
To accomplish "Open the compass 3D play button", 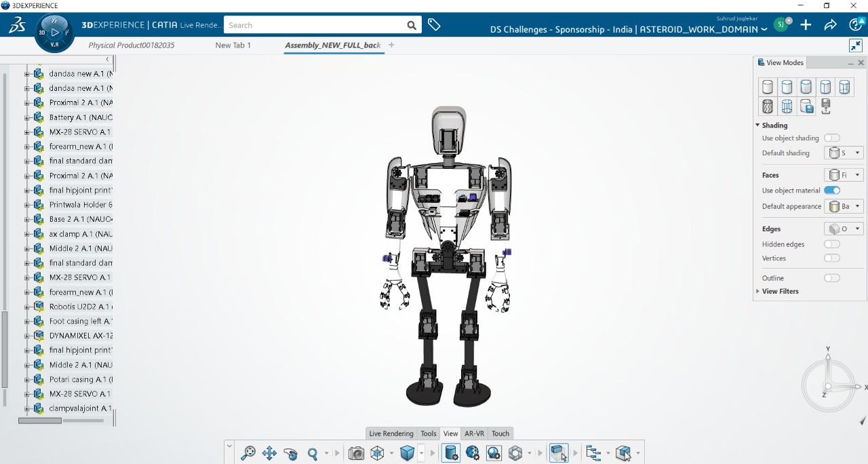I will coord(55,32).
